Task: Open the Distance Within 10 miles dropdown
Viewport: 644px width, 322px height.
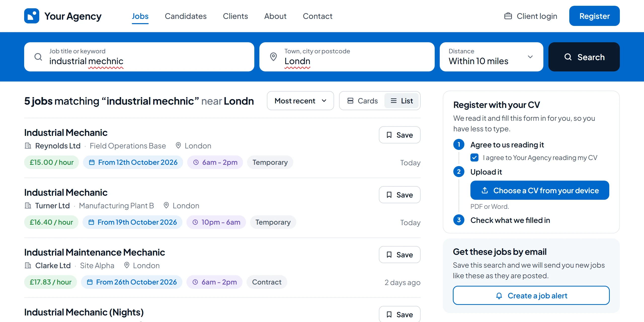Action: click(491, 57)
